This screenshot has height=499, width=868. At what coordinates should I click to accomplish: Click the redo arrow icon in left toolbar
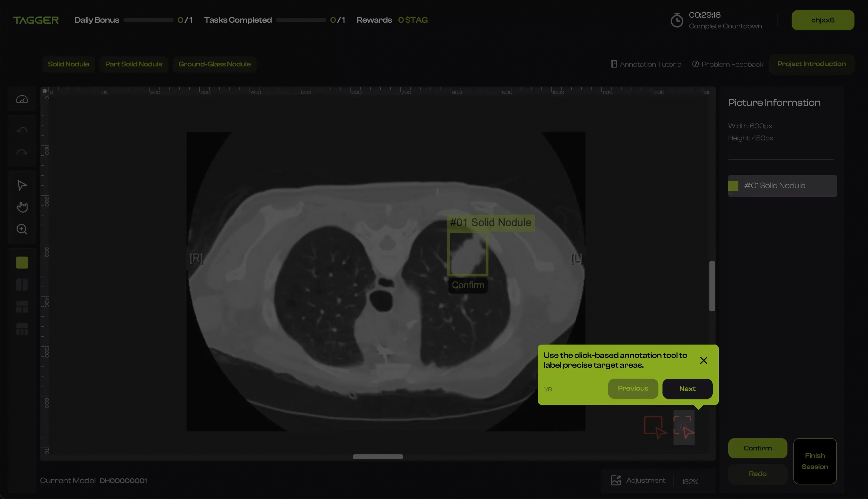pyautogui.click(x=22, y=152)
